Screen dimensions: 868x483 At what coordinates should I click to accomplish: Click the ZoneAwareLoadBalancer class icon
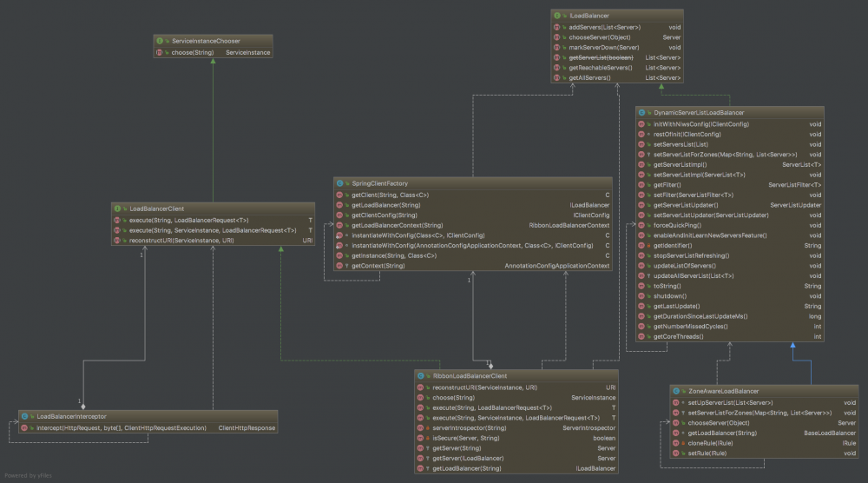[676, 391]
